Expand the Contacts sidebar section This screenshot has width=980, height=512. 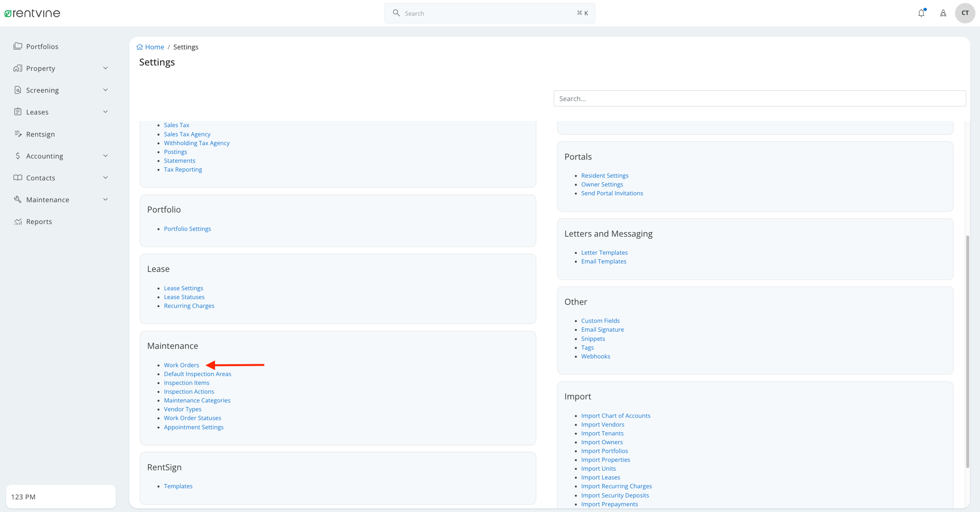pyautogui.click(x=105, y=177)
